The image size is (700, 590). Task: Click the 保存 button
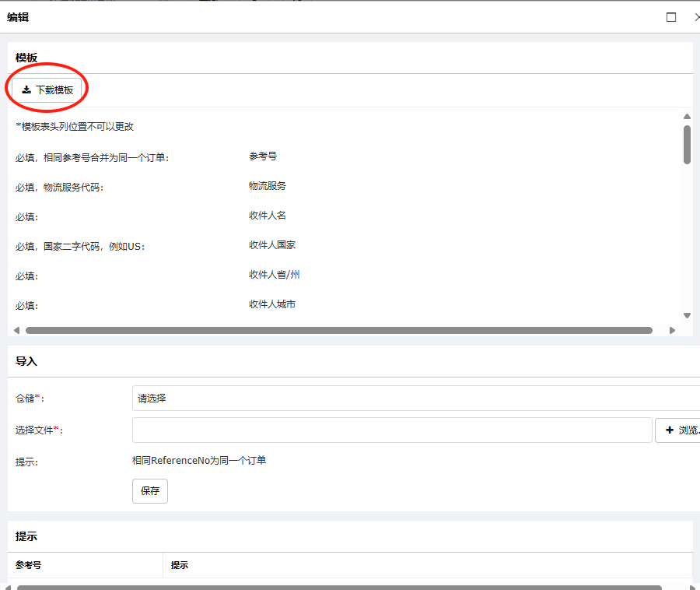[150, 491]
